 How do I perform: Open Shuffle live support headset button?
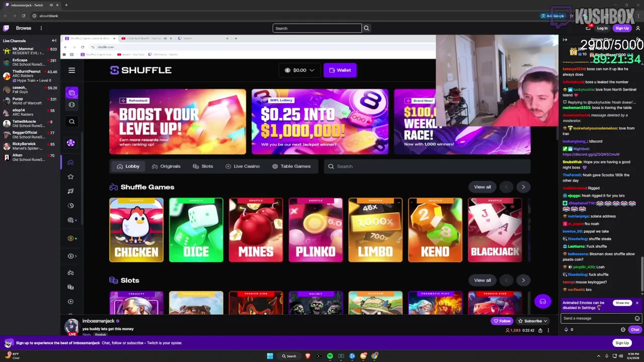click(542, 302)
